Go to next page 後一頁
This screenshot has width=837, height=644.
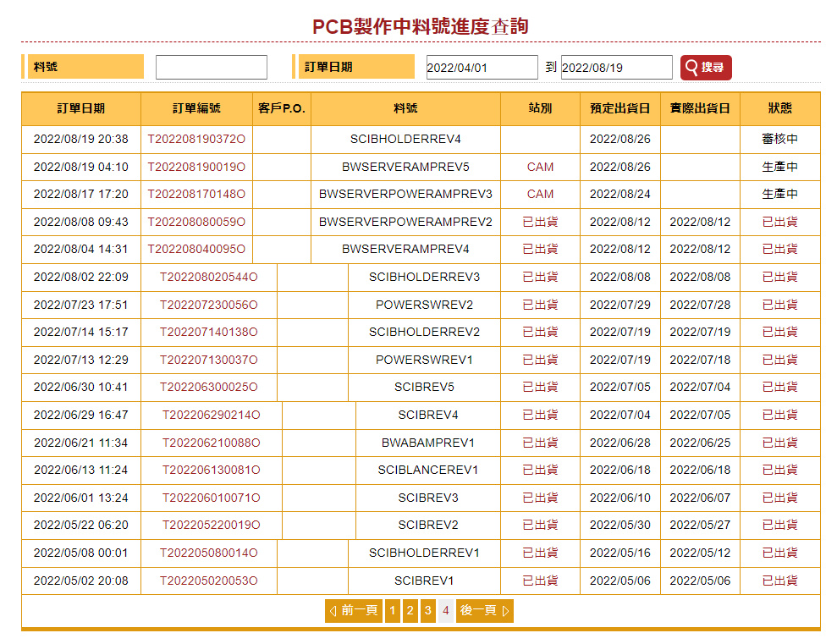pyautogui.click(x=485, y=610)
